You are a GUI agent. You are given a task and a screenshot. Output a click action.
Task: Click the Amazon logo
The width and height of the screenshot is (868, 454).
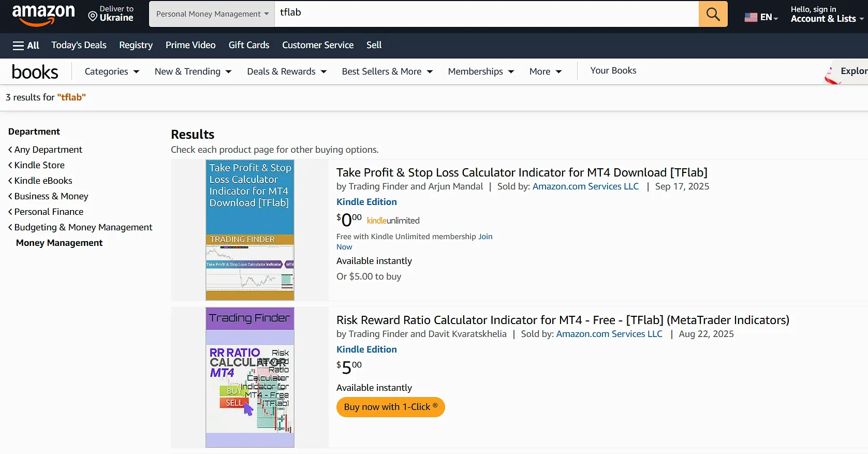point(43,14)
